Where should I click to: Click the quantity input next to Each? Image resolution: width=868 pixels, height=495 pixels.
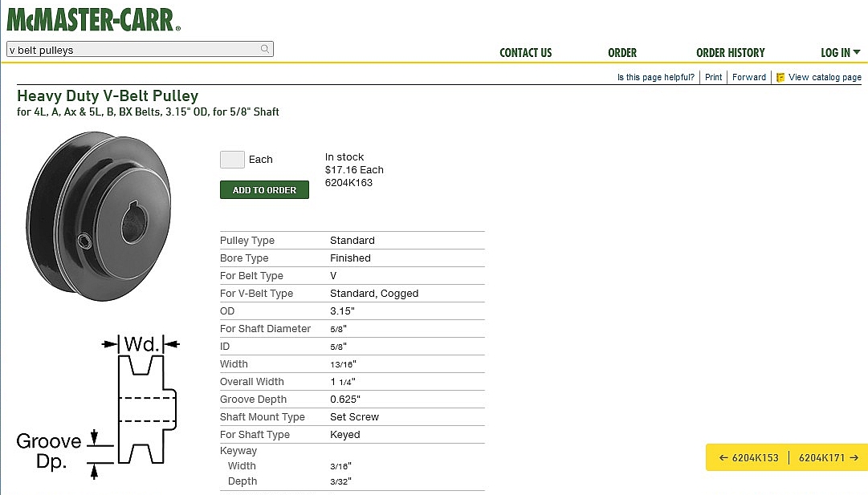[232, 160]
